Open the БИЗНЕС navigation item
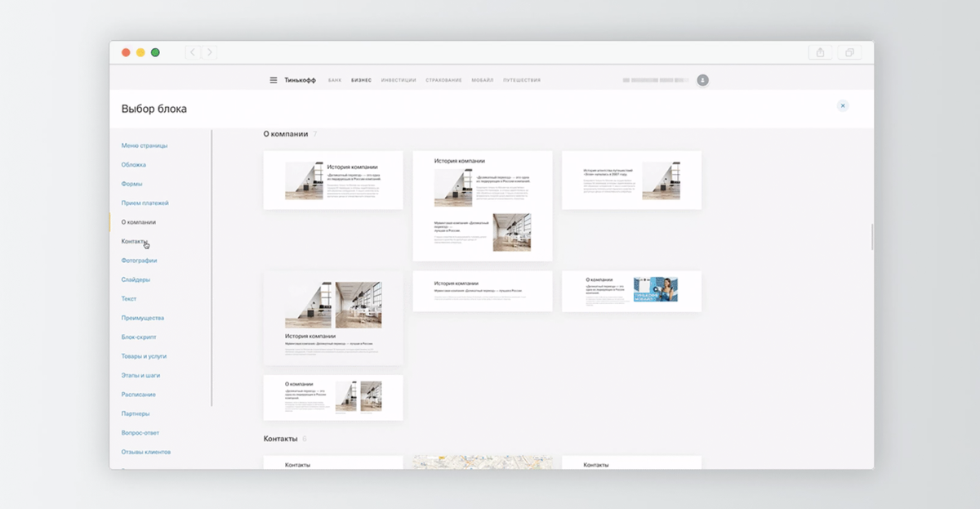This screenshot has height=509, width=980. [x=361, y=80]
